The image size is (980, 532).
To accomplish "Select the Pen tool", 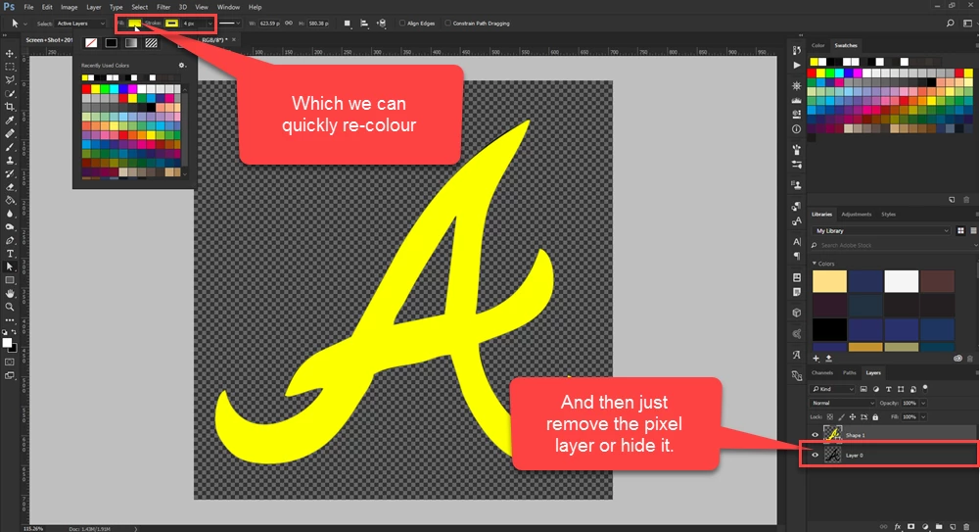I will pos(10,240).
